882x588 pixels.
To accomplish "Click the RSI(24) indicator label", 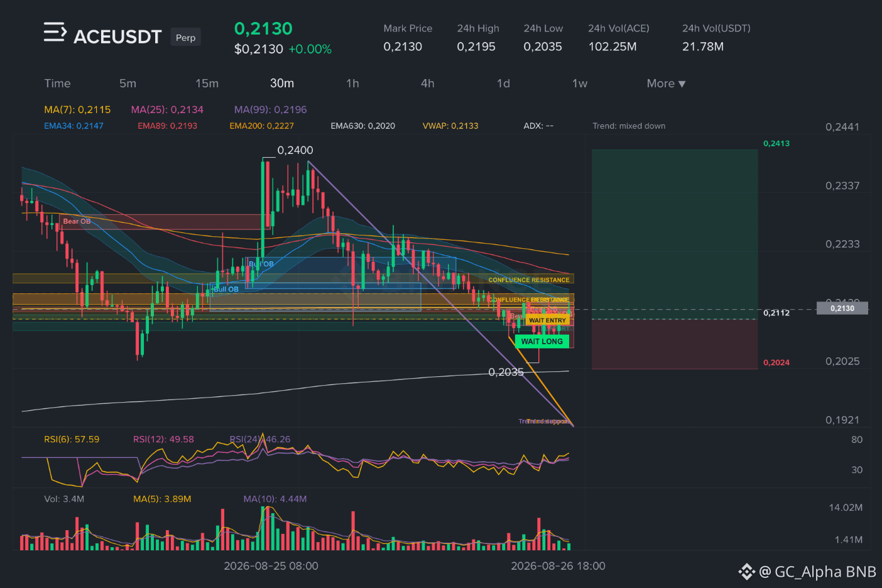I will click(x=260, y=439).
